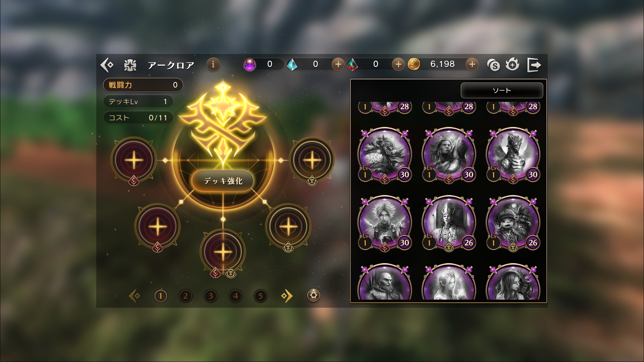Add gold coins with plus button
The height and width of the screenshot is (362, 644).
(472, 64)
